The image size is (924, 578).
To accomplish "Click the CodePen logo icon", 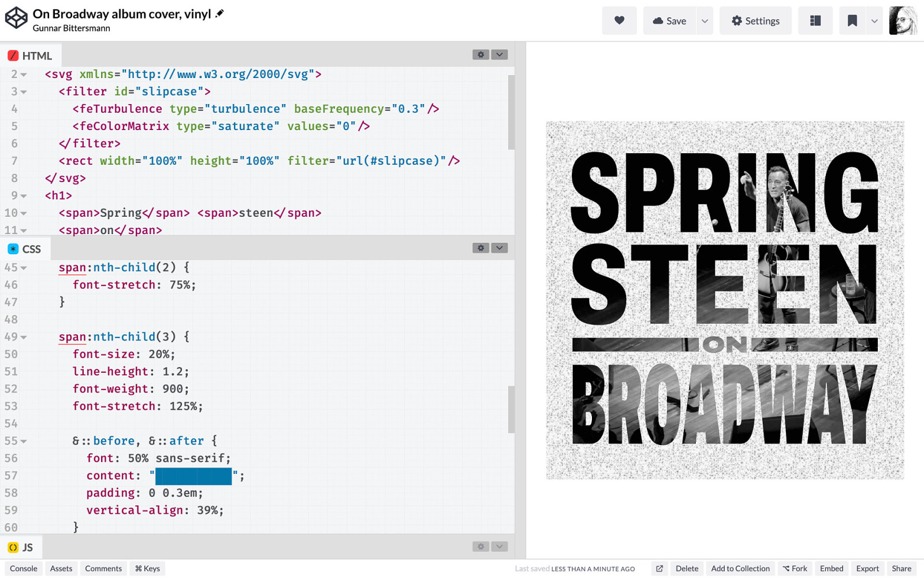I will click(x=16, y=18).
